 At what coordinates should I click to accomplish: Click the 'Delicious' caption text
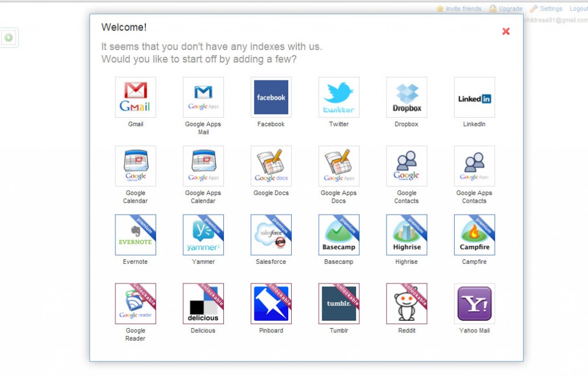tap(203, 331)
